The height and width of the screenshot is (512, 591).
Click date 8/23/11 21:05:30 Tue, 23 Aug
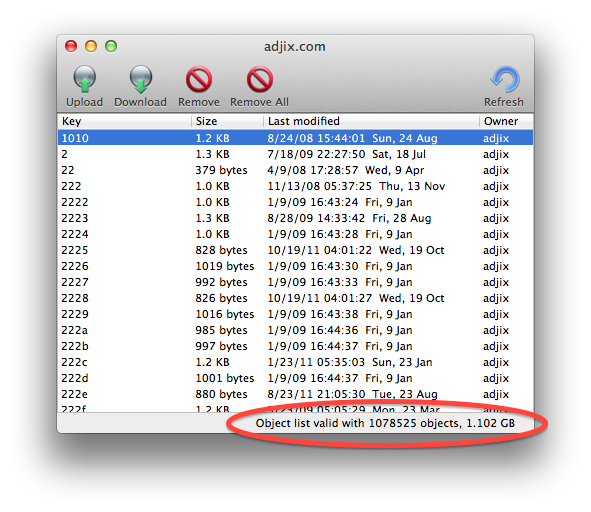(x=352, y=394)
